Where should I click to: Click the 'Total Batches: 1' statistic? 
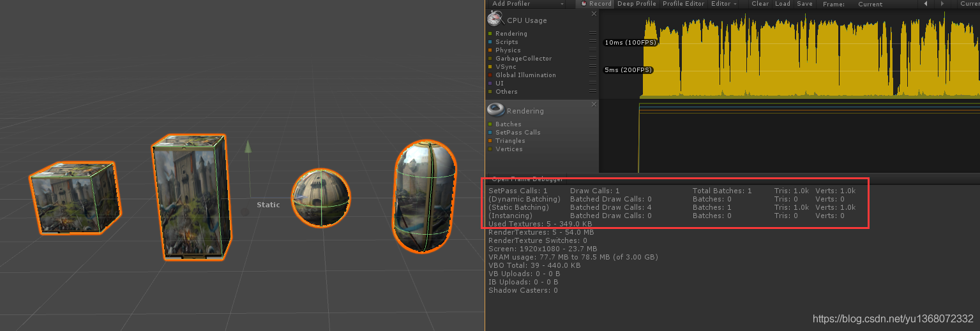tap(722, 191)
